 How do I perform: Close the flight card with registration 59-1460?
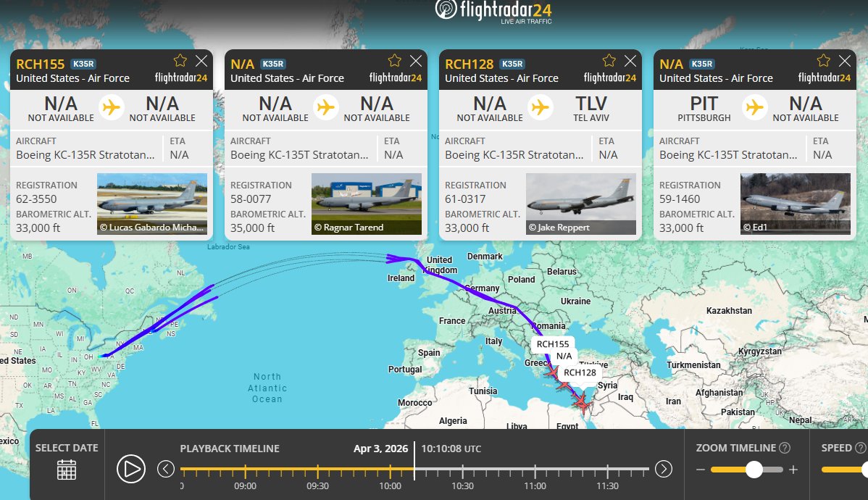point(845,61)
